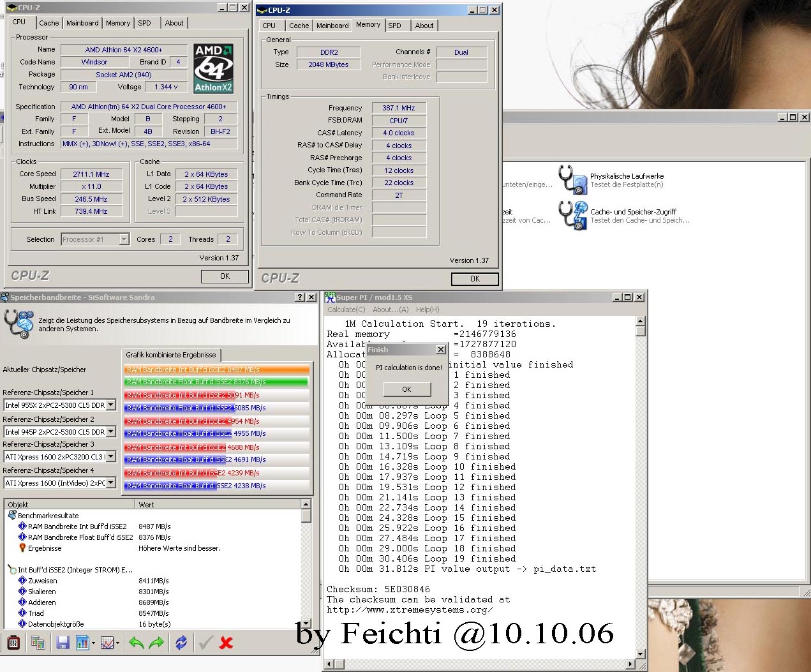
Task: Click OK in PI calculation done dialog
Action: [407, 389]
